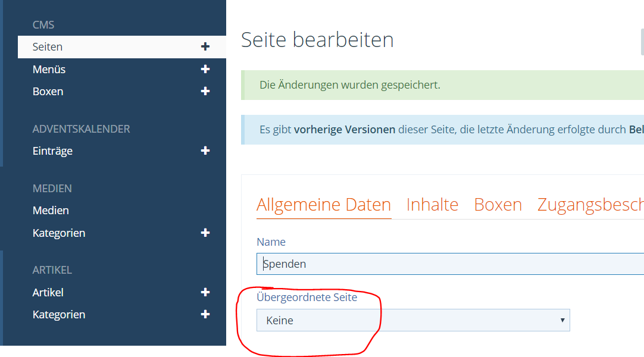Open Seiten in the sidebar
The image size is (644, 357).
coord(48,47)
